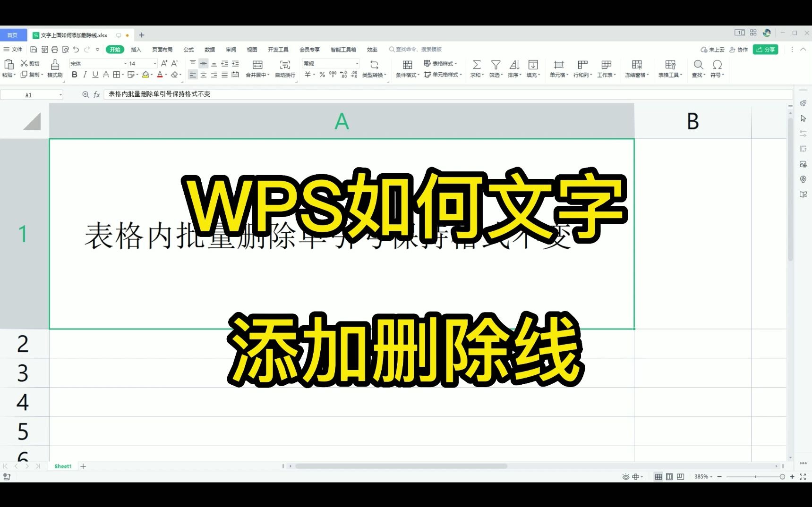Switch to Normal view in status bar
The height and width of the screenshot is (507, 812).
click(658, 477)
